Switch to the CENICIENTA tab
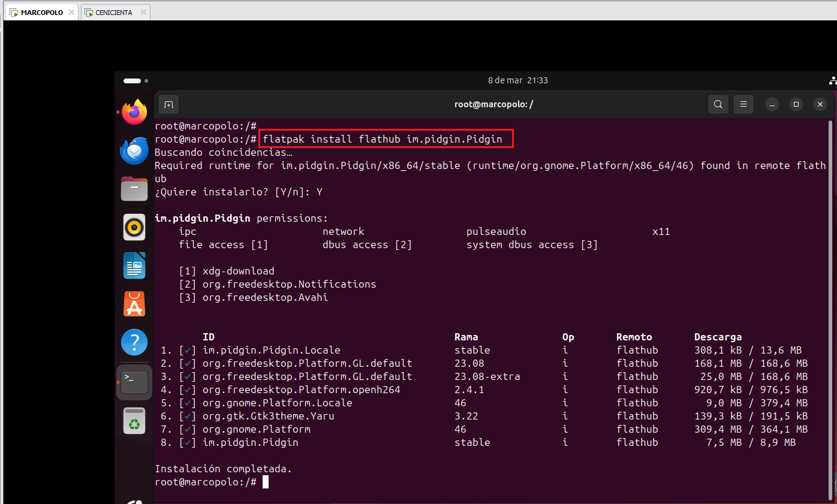Viewport: 837px width, 504px height. coord(113,13)
